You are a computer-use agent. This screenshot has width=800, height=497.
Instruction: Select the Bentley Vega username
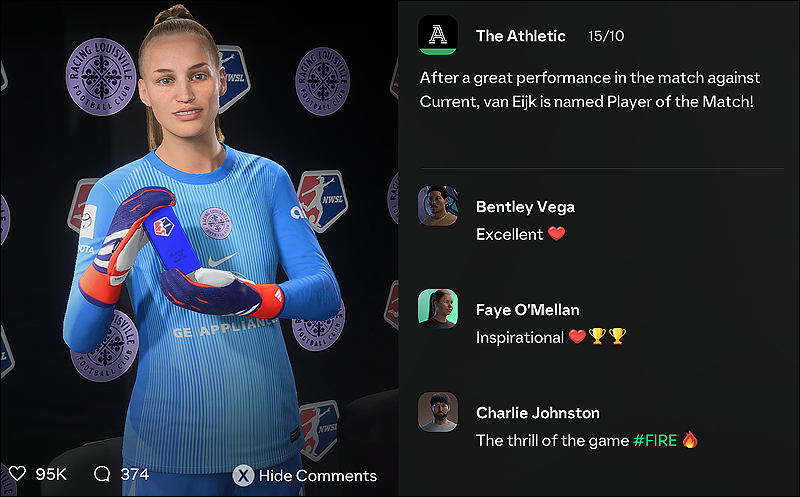(x=525, y=207)
